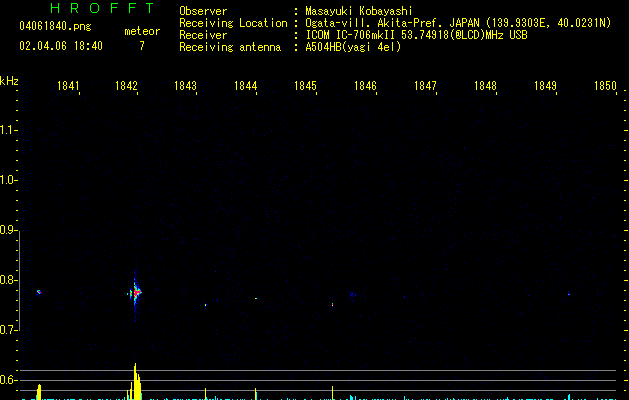Click time axis label 1850
The width and height of the screenshot is (629, 400).
coord(605,86)
